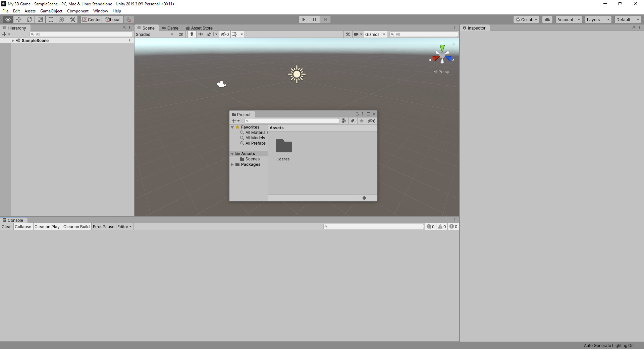Adjust the icon size slider in Project
This screenshot has height=349, width=644.
point(364,198)
